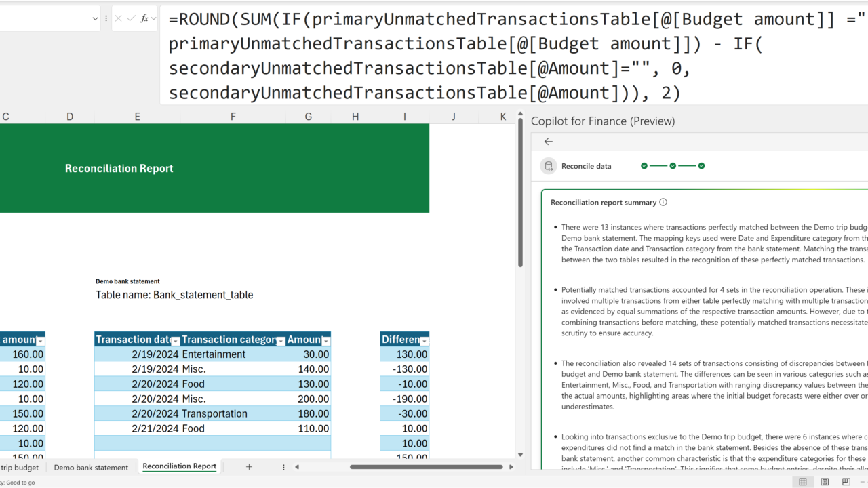
Task: Expand the fx function dropdown arrow
Action: 154,18
